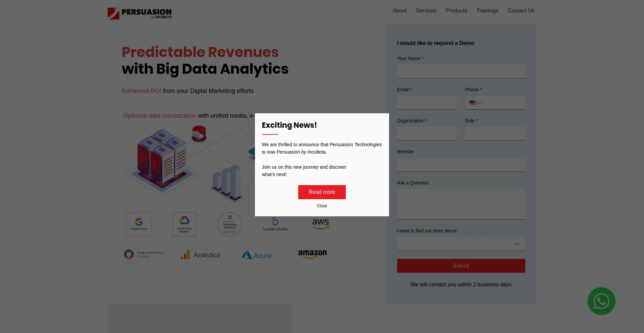644x333 pixels.
Task: Click the Google Partner badge
Action: click(x=139, y=224)
